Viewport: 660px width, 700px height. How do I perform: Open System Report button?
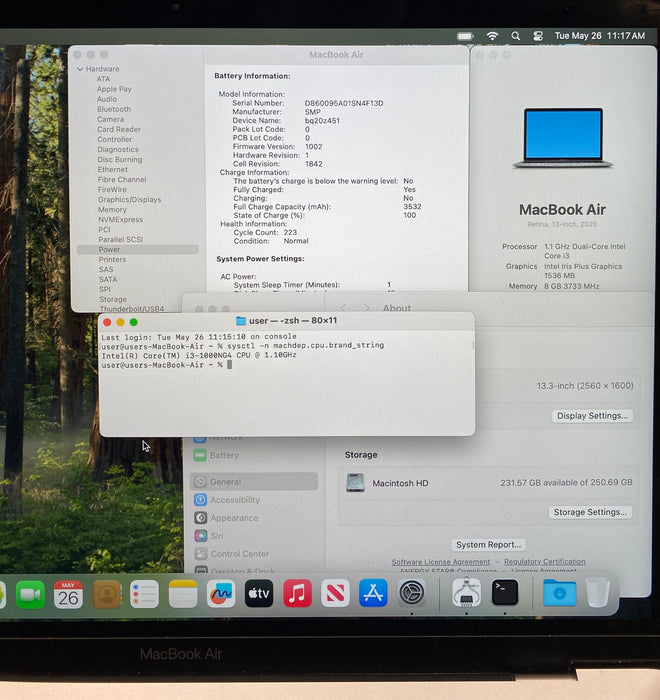[x=489, y=545]
